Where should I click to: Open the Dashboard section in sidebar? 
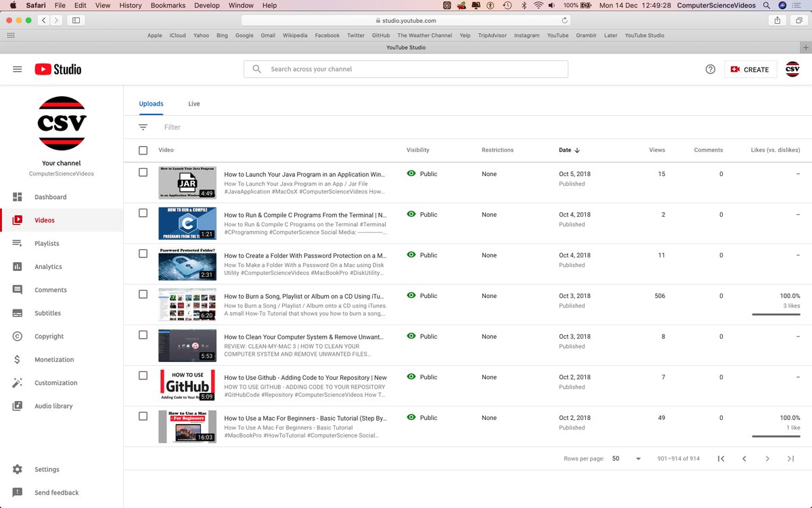click(x=49, y=196)
